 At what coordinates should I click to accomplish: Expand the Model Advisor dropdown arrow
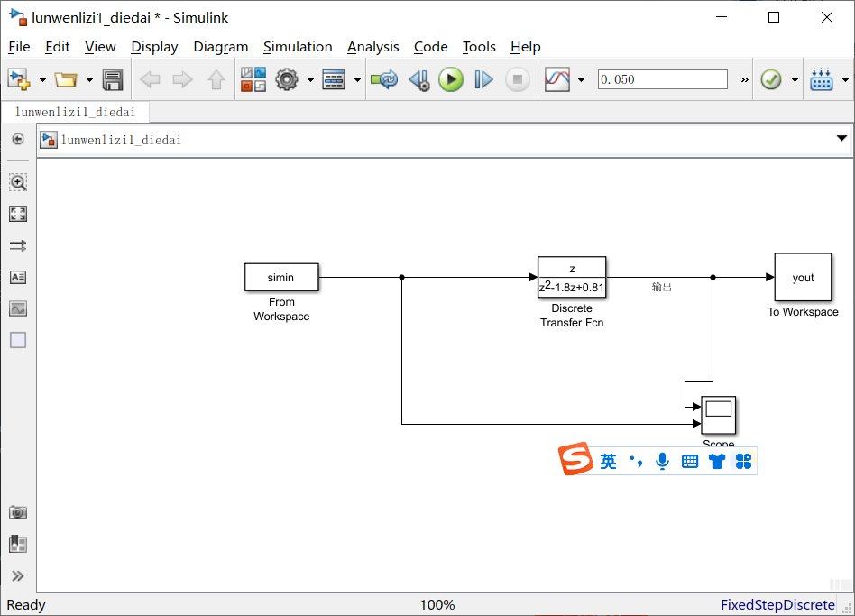coord(795,79)
